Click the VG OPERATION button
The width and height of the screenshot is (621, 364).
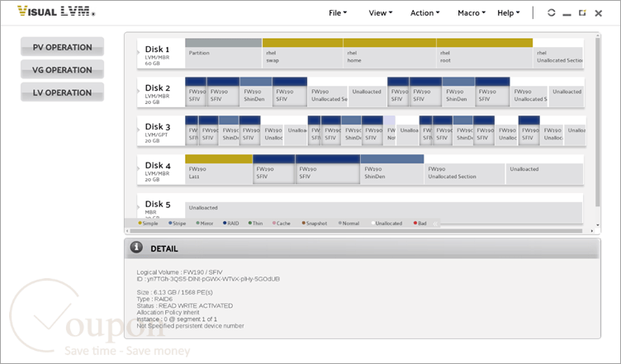tap(62, 70)
